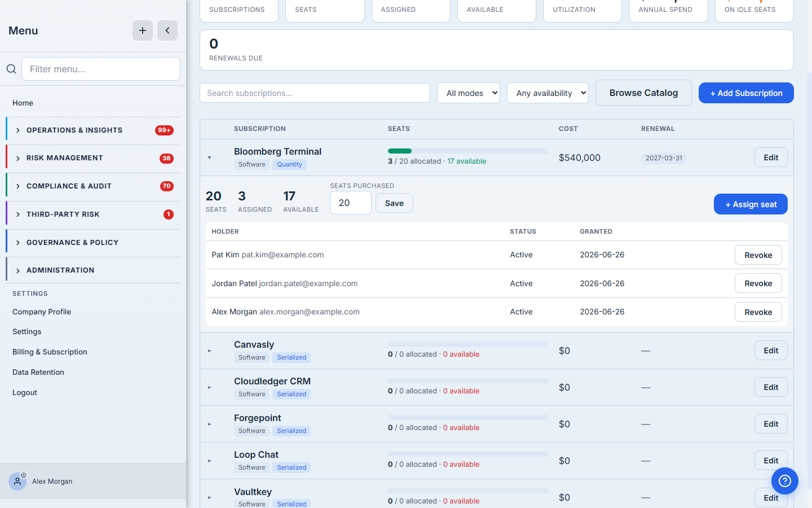Click the Bloomberg Terminal seats progress bar
The image size is (812, 508).
[467, 151]
